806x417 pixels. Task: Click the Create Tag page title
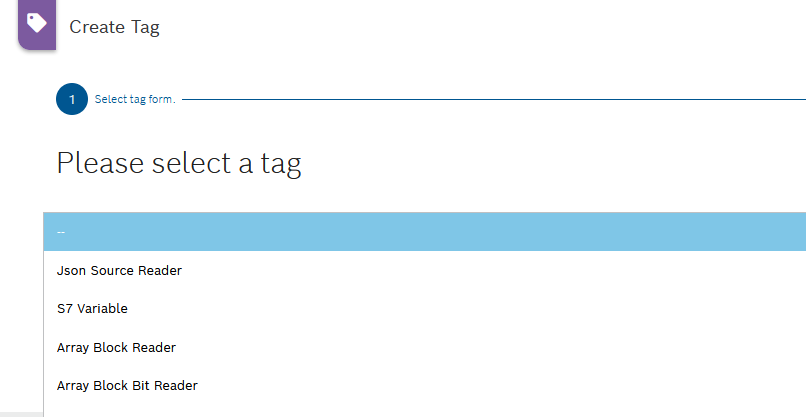[114, 27]
